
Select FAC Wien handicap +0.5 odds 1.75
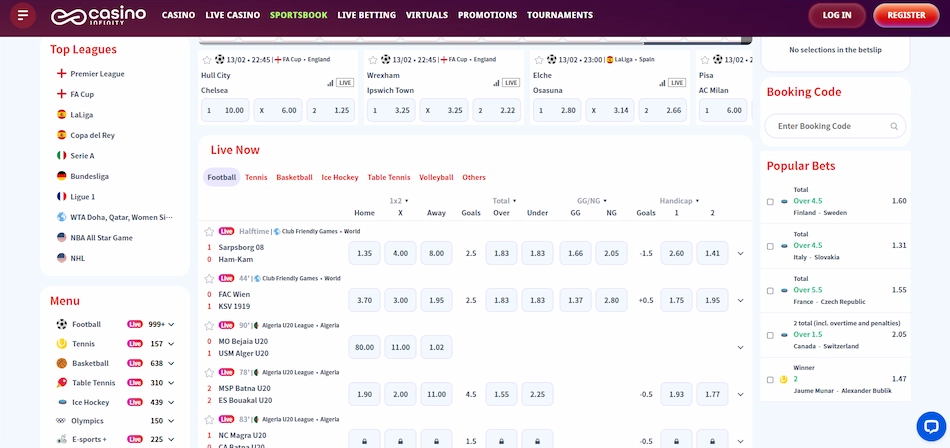pos(676,300)
